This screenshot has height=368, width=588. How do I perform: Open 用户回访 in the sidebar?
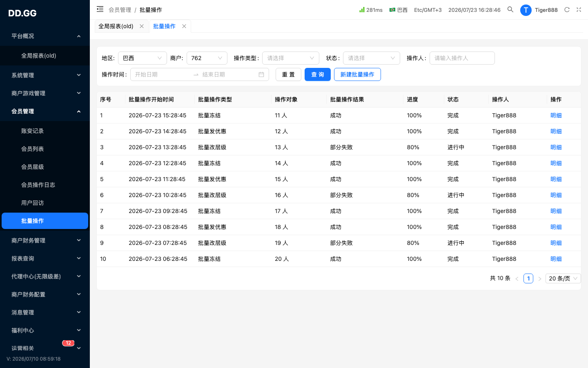(x=45, y=203)
